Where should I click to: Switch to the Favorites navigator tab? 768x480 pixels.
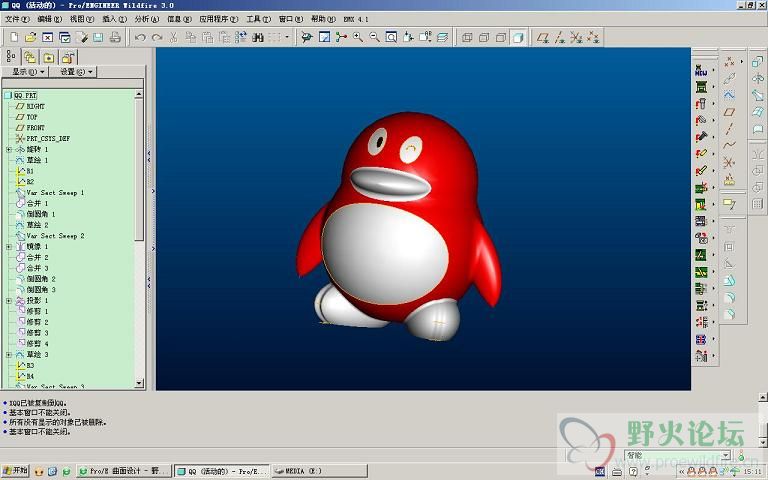[49, 57]
